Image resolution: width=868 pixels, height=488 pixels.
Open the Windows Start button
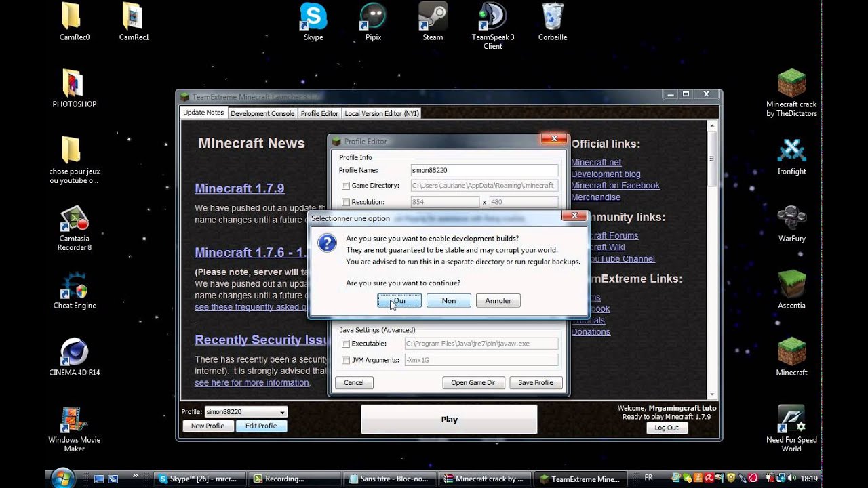tap(62, 477)
